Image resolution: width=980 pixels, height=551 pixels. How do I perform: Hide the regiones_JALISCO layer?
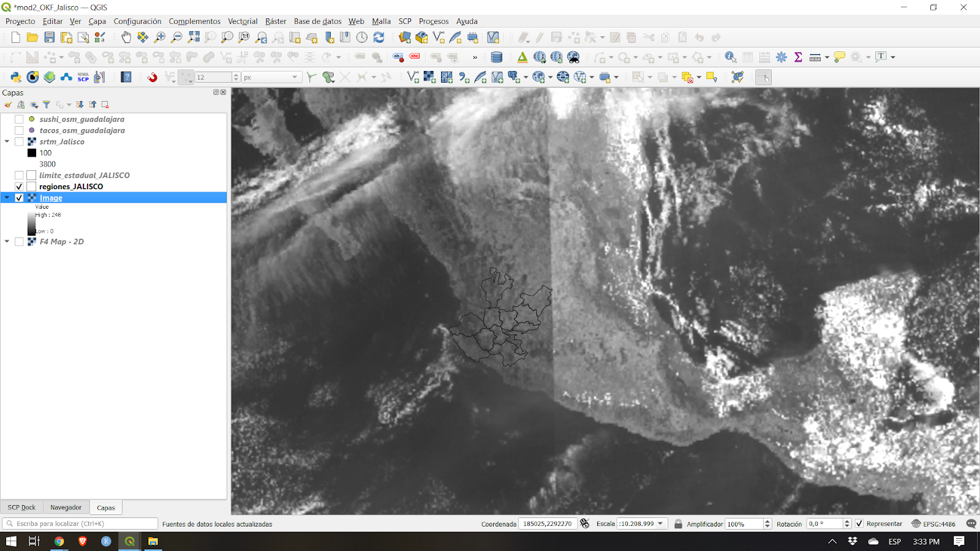coord(19,187)
